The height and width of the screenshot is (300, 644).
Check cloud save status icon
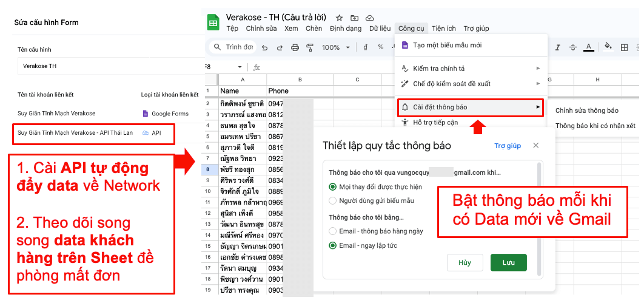pos(370,18)
